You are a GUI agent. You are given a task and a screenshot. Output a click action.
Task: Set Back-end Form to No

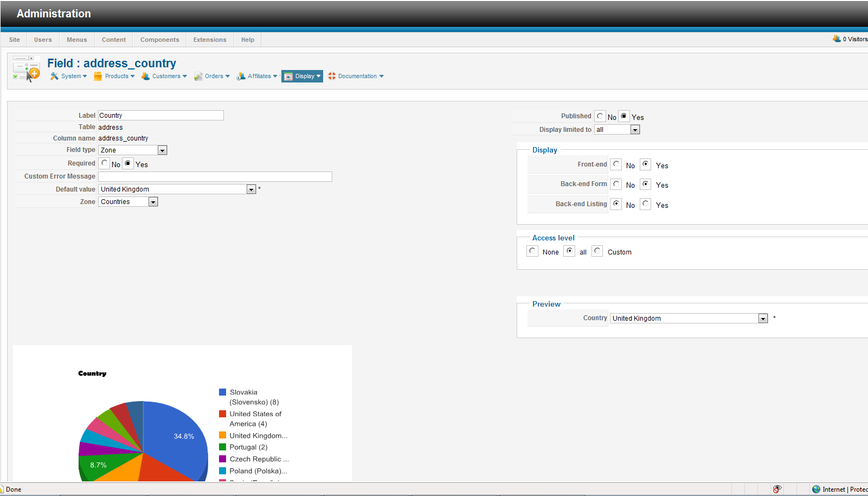(616, 184)
